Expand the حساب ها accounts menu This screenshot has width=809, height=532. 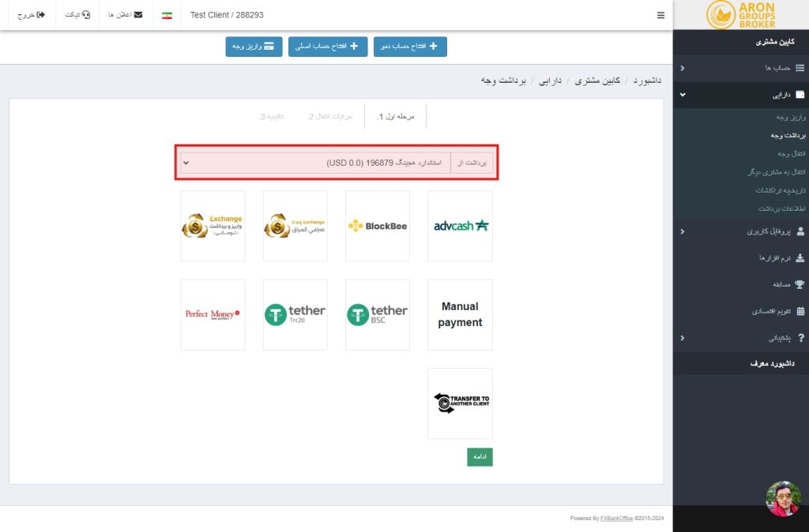click(741, 68)
